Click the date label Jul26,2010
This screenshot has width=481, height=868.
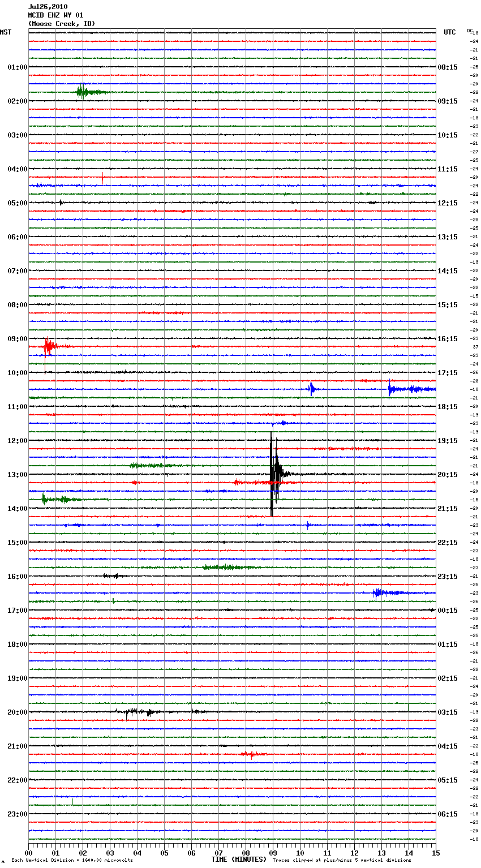click(x=48, y=7)
